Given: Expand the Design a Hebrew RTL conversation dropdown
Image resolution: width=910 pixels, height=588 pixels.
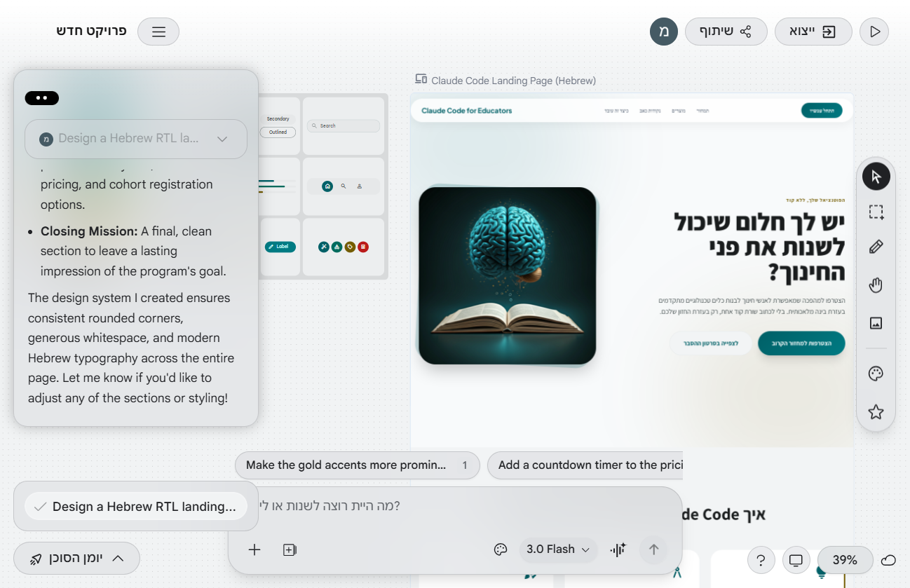Looking at the screenshot, I should coord(136,139).
